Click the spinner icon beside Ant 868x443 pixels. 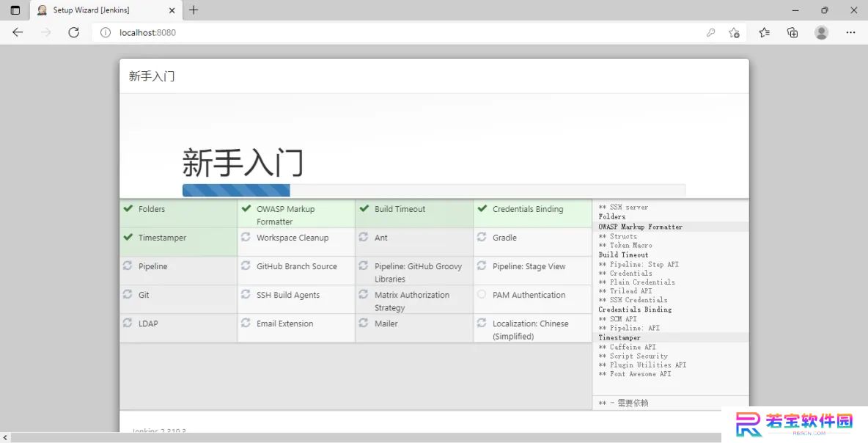[x=363, y=237]
